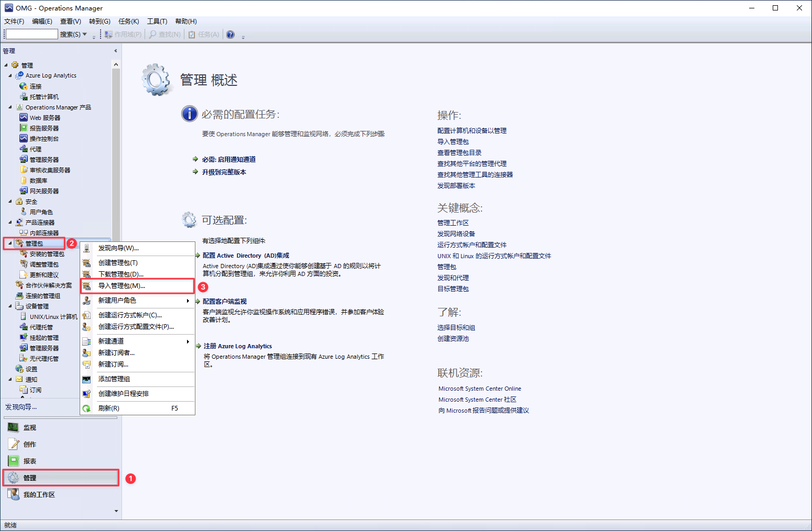
Task: Click the Help question mark icon in the toolbar
Action: (x=230, y=34)
